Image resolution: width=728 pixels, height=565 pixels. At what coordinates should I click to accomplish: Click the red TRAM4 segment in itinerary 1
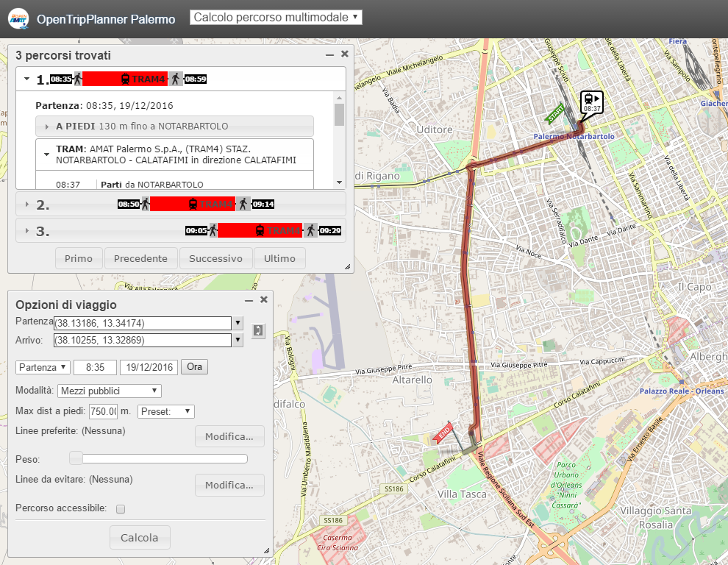click(x=125, y=79)
